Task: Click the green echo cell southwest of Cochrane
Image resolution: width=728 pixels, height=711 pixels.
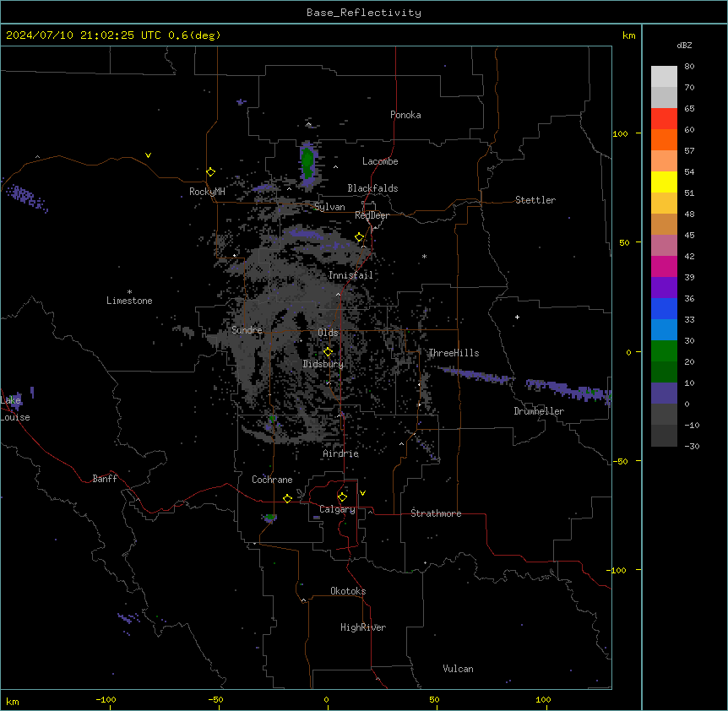Action: point(269,518)
